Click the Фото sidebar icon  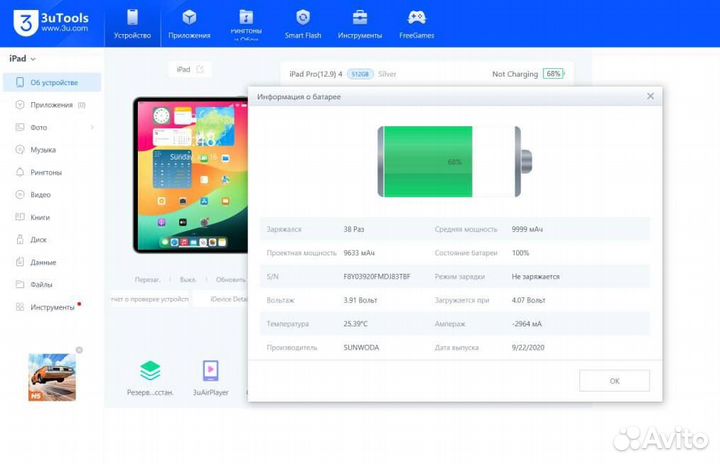20,127
